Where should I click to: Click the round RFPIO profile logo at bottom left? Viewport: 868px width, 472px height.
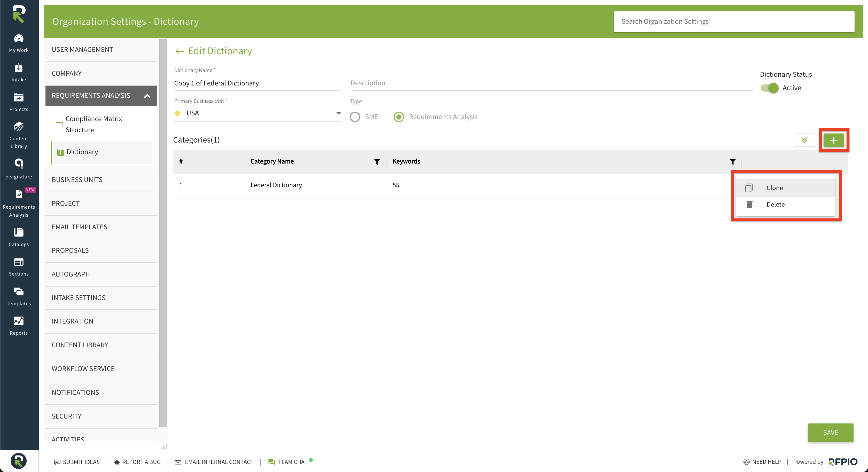(x=19, y=461)
